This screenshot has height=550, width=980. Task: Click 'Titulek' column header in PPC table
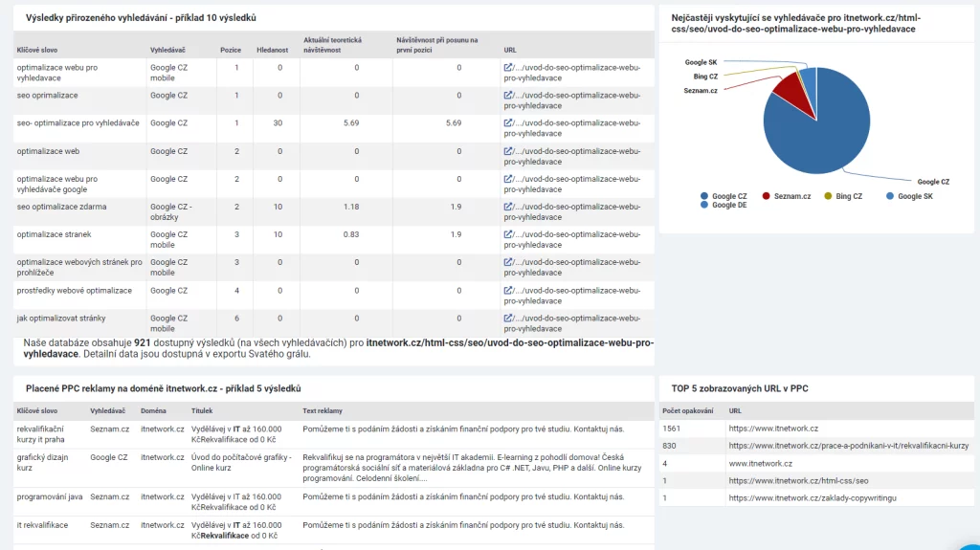[202, 410]
